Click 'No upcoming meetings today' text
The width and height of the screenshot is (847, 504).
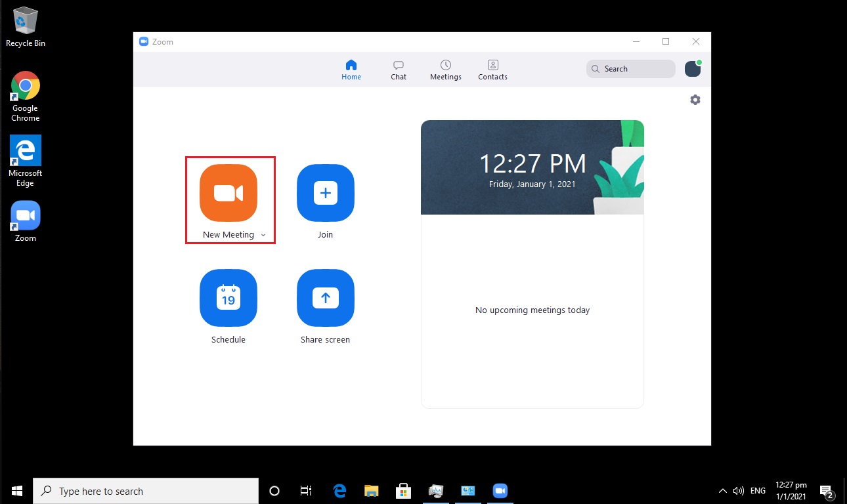click(x=532, y=310)
